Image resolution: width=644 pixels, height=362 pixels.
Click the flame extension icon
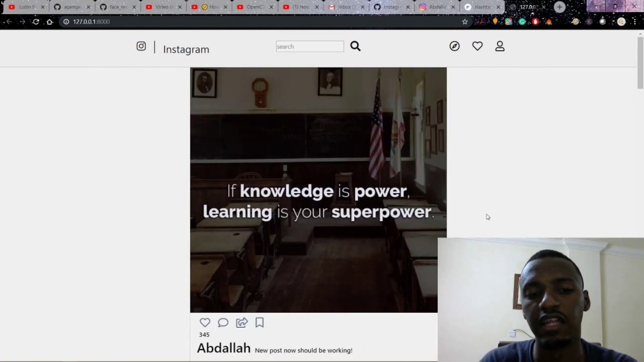pos(548,22)
